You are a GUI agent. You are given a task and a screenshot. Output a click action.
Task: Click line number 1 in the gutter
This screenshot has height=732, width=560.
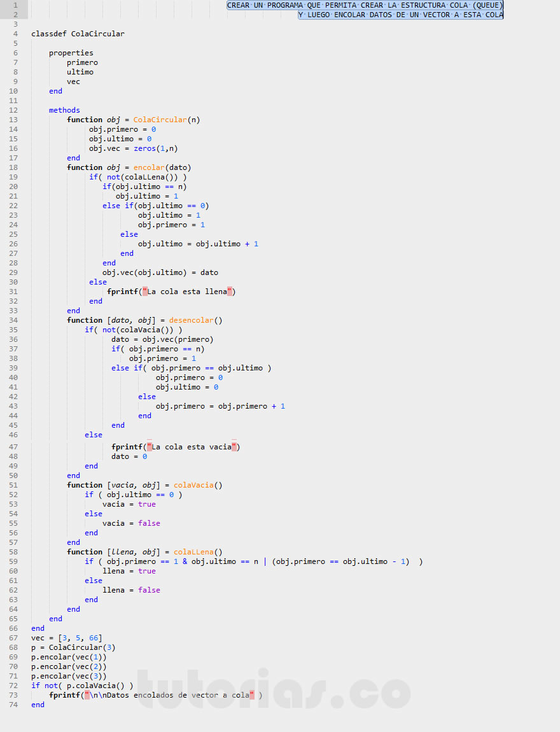pyautogui.click(x=15, y=5)
